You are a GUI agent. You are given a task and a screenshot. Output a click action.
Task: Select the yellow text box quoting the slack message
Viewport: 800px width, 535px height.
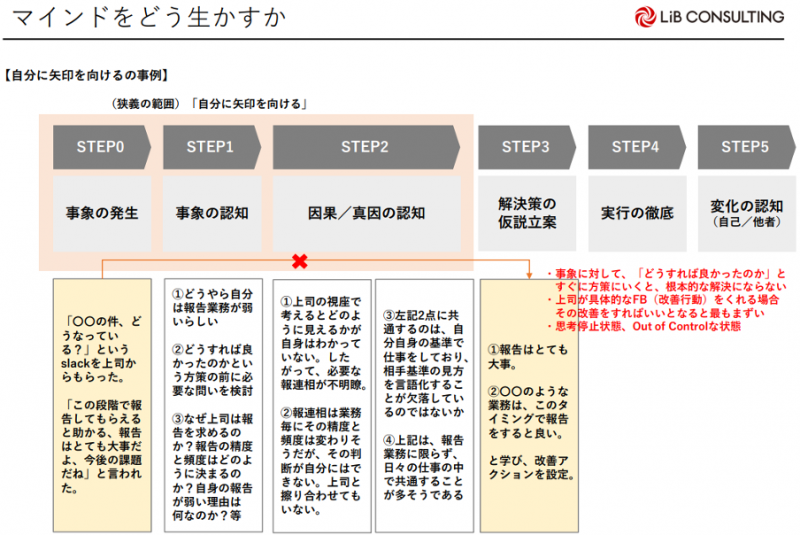(x=102, y=405)
